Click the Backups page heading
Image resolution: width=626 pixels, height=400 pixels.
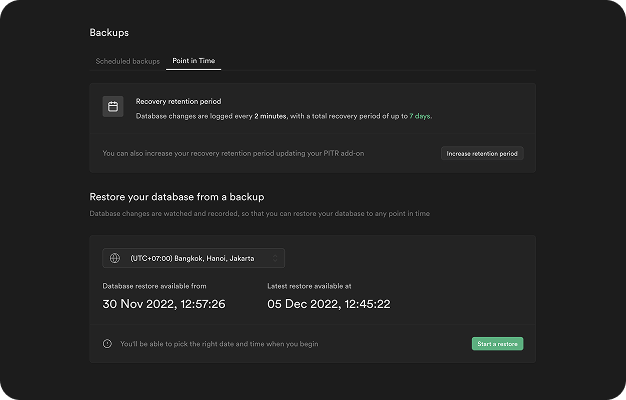point(109,33)
